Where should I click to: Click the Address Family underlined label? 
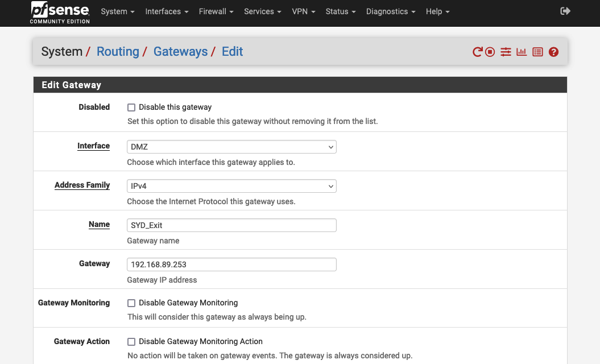82,185
